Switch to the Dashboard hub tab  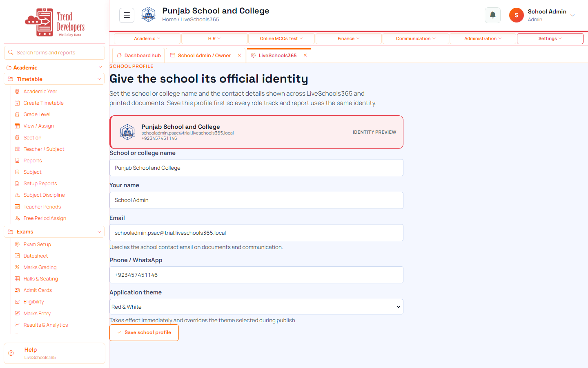pyautogui.click(x=138, y=55)
